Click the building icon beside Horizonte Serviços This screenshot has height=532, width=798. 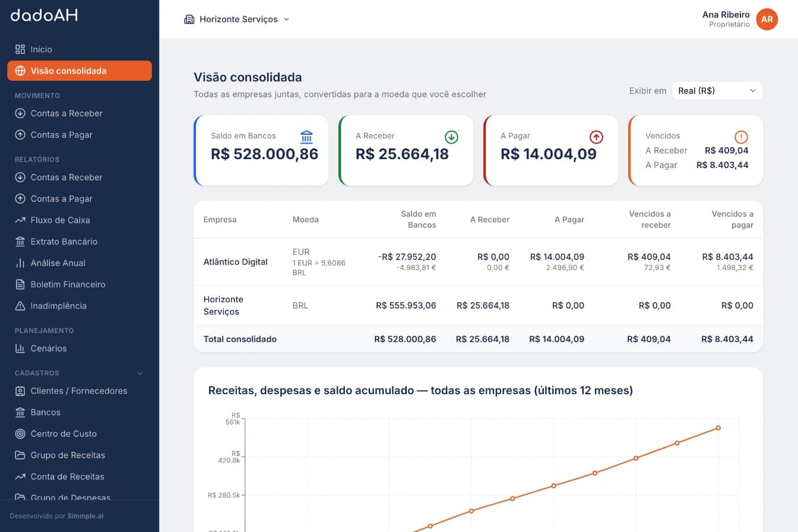click(189, 19)
